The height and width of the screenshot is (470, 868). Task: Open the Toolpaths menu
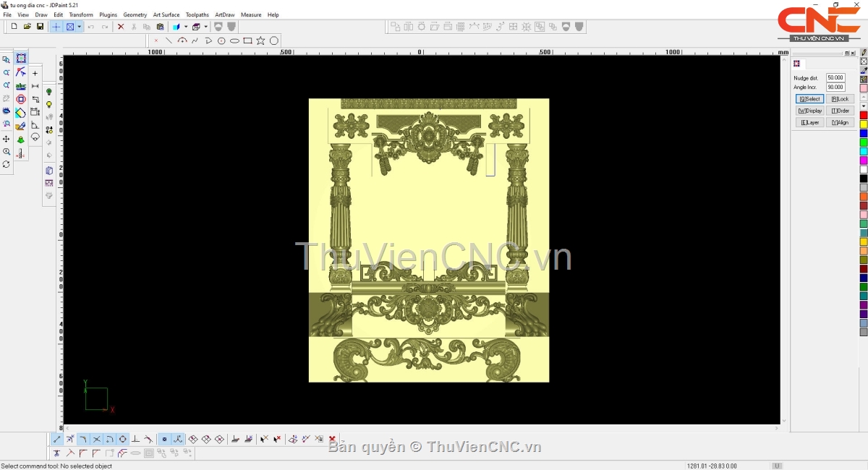coord(197,14)
